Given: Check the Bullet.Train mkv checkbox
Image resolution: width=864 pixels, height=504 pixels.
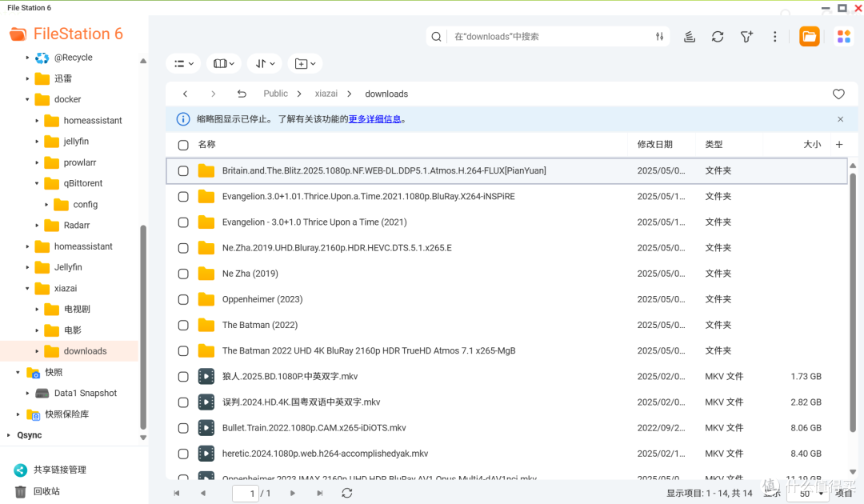Looking at the screenshot, I should coord(183,428).
